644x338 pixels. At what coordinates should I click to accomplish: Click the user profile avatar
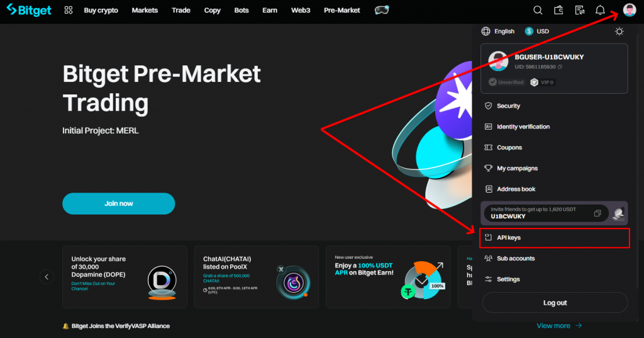click(x=629, y=10)
